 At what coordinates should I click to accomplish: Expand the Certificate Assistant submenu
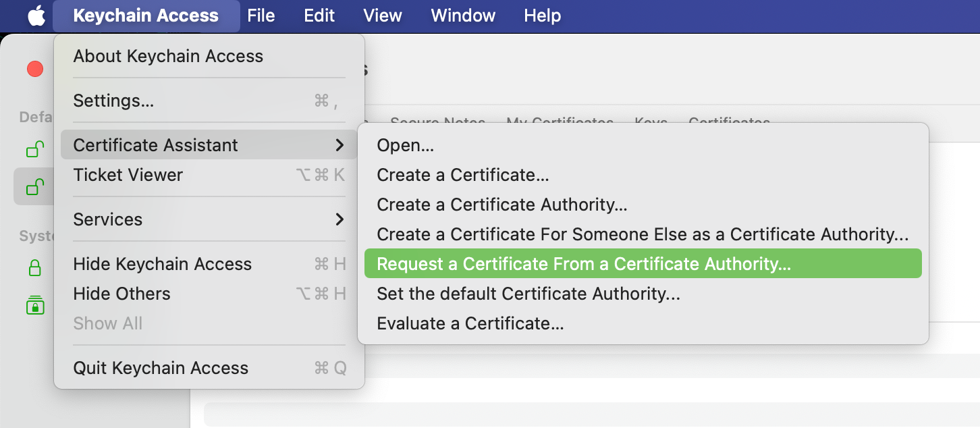point(209,145)
